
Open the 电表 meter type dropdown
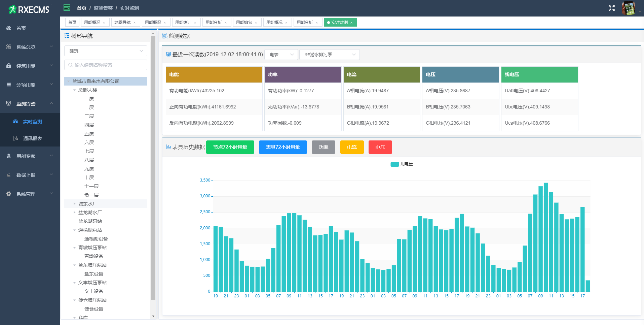coord(281,55)
